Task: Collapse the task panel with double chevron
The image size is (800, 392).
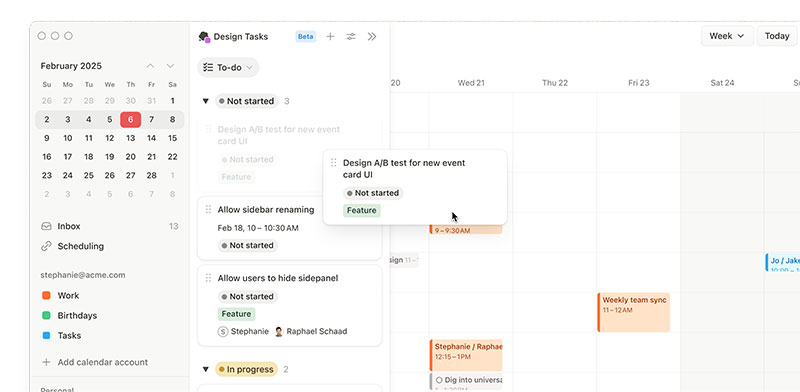Action: [x=372, y=36]
